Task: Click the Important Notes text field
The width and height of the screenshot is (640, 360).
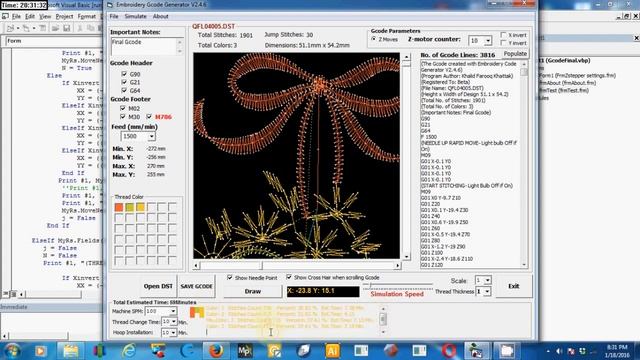Action: coord(144,47)
